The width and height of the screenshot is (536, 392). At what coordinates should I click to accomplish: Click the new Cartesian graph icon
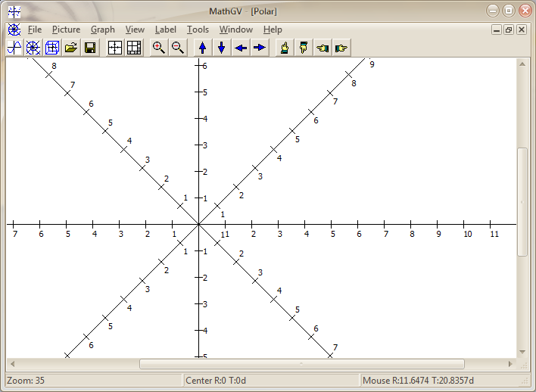[14, 48]
